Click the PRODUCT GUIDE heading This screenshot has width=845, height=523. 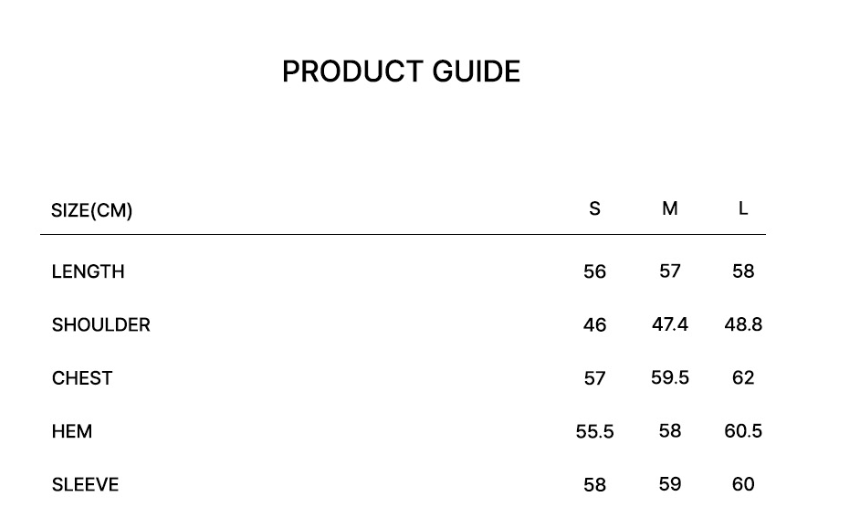pyautogui.click(x=401, y=72)
